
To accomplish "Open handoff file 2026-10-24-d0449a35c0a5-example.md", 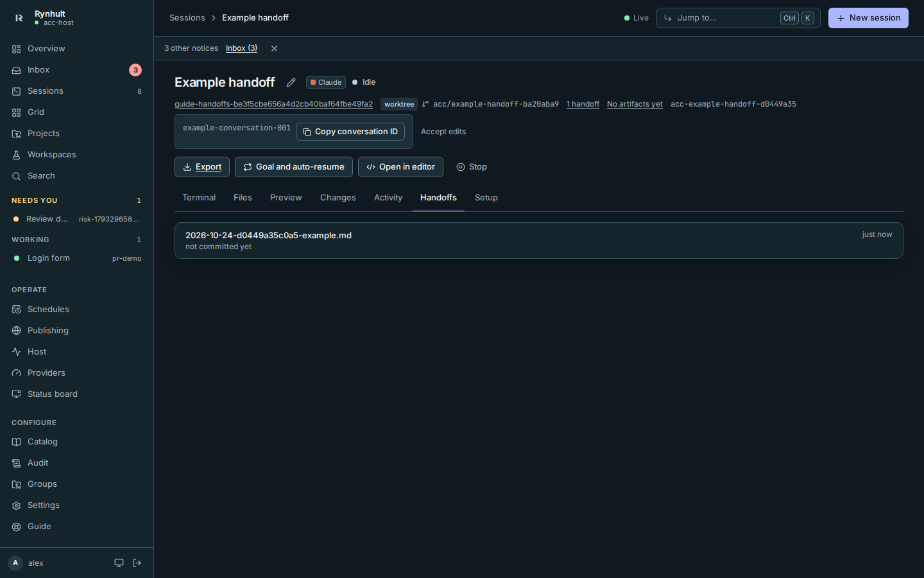I will pos(539,241).
